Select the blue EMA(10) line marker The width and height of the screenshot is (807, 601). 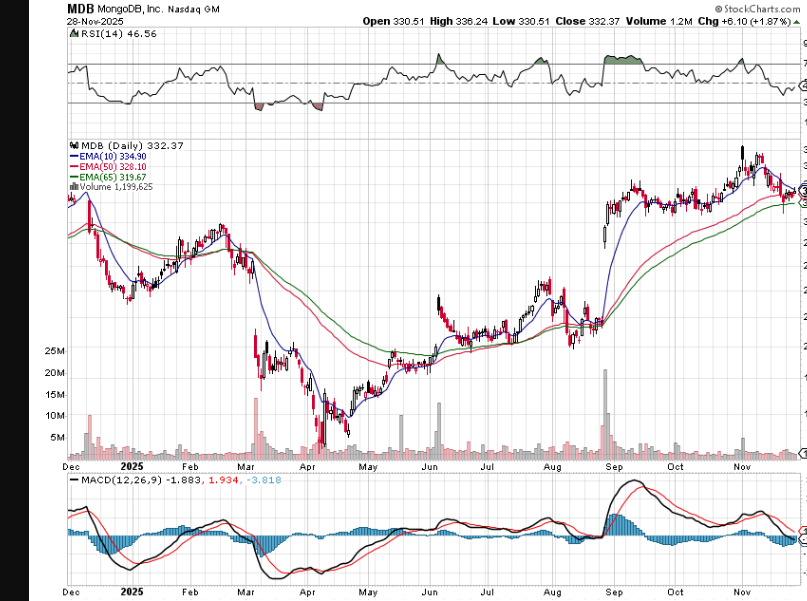(73, 156)
